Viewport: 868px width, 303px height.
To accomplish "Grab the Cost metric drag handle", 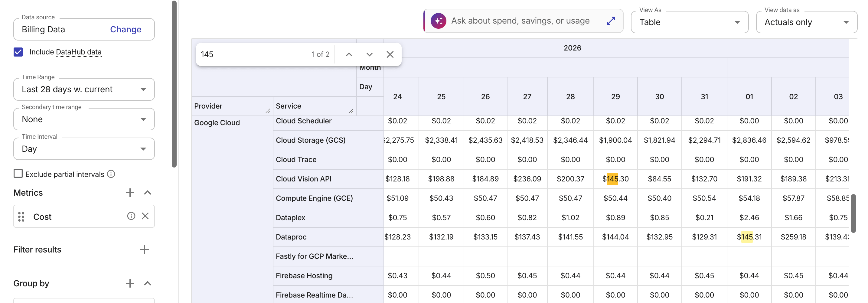I will click(21, 217).
